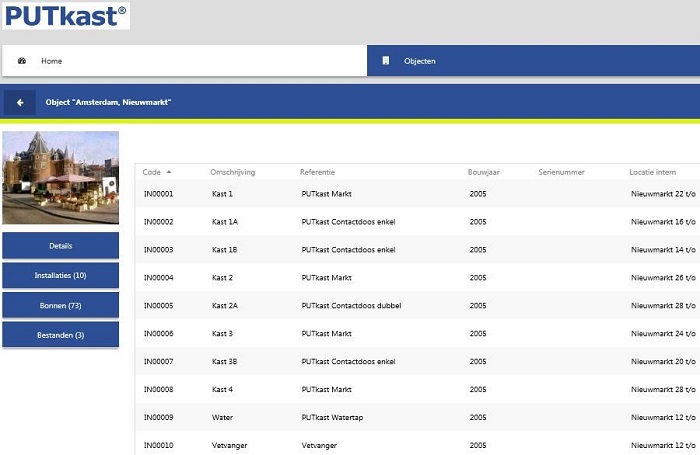Sort table by Bouwjaar header

coord(484,172)
